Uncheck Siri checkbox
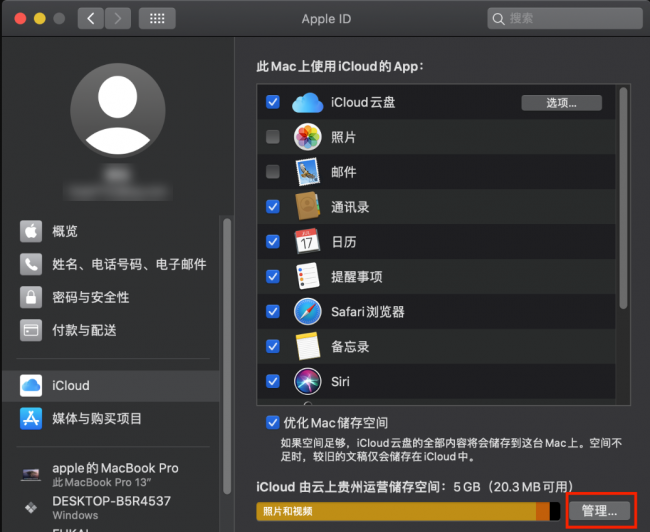This screenshot has width=650, height=532. pos(273,381)
